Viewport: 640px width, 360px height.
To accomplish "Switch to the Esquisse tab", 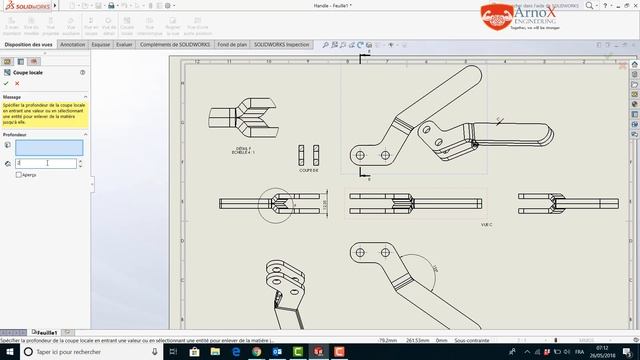I will coord(101,44).
